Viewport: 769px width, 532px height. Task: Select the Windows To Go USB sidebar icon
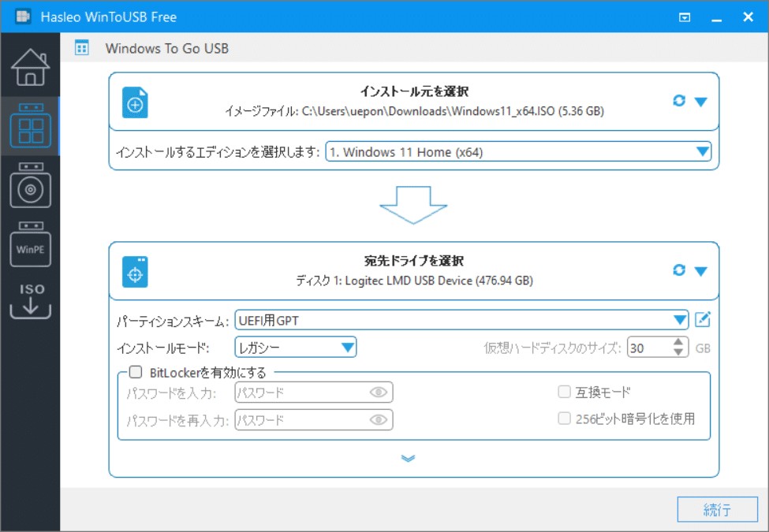click(31, 126)
